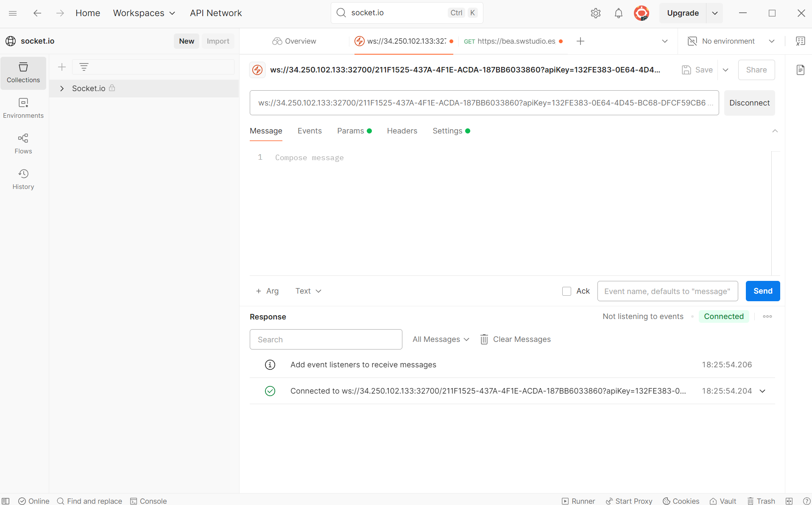
Task: Enable the Ack checkbox
Action: (566, 291)
